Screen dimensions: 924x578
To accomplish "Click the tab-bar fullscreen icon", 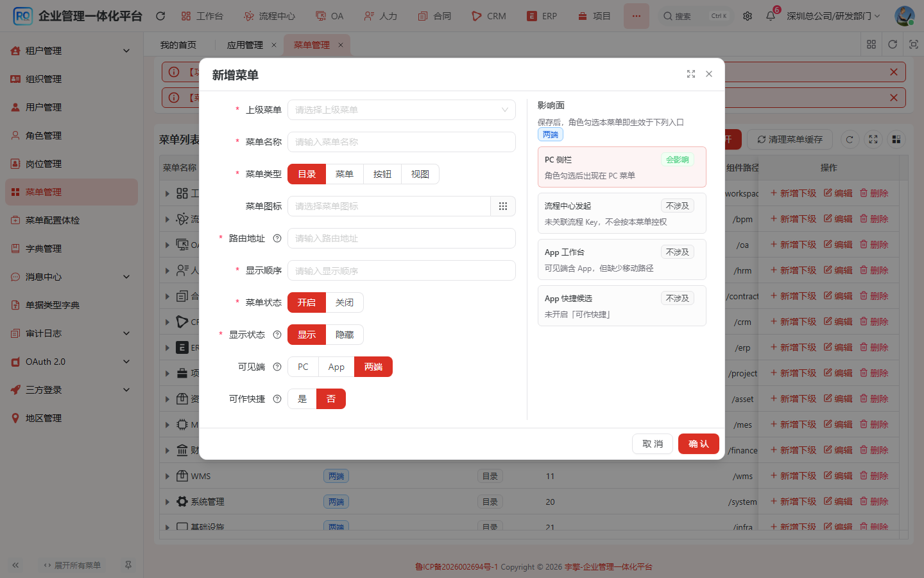I will [914, 44].
